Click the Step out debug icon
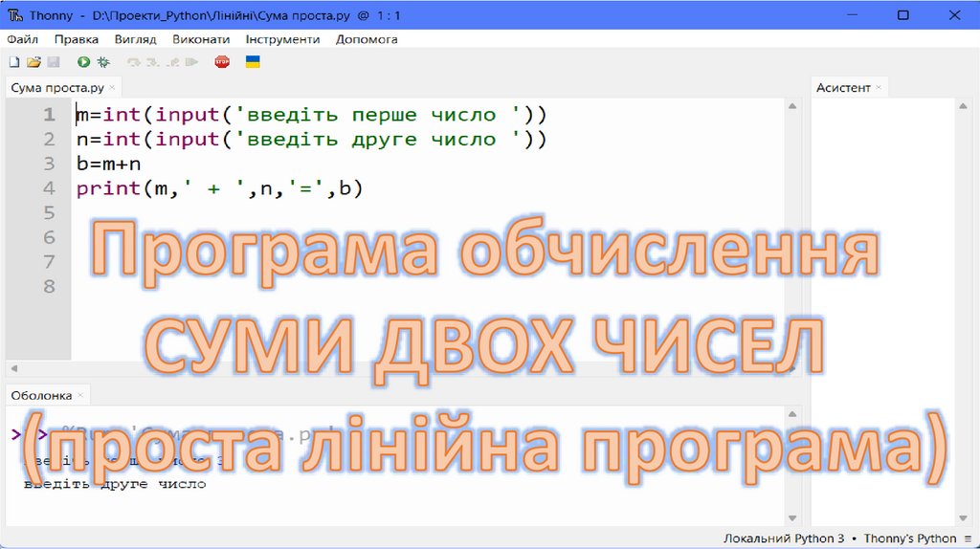Viewport: 980px width, 549px height. (172, 62)
